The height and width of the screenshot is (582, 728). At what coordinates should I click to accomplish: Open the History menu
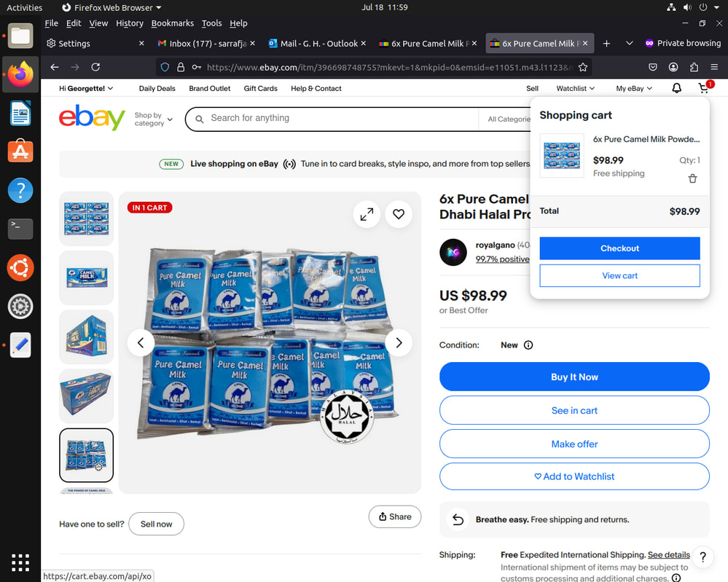(x=130, y=23)
